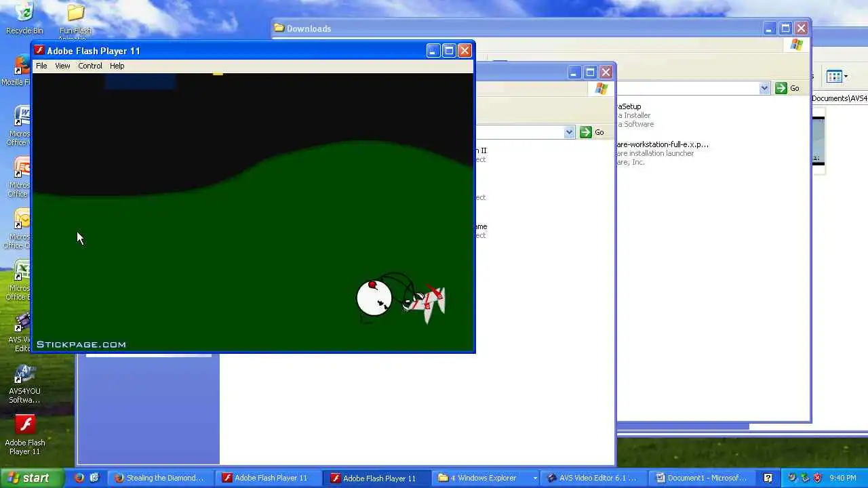Click the white ball character in the animation
The image size is (868, 488).
coord(374,298)
